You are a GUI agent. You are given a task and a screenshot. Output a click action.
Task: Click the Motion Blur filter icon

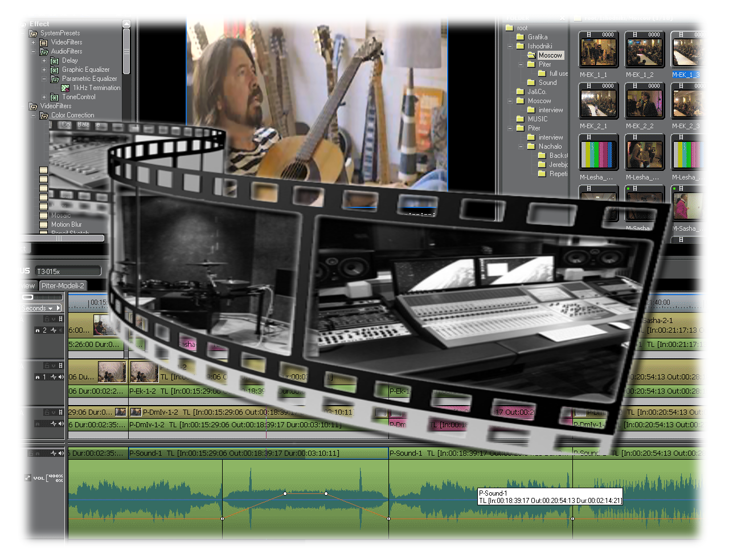pos(43,224)
